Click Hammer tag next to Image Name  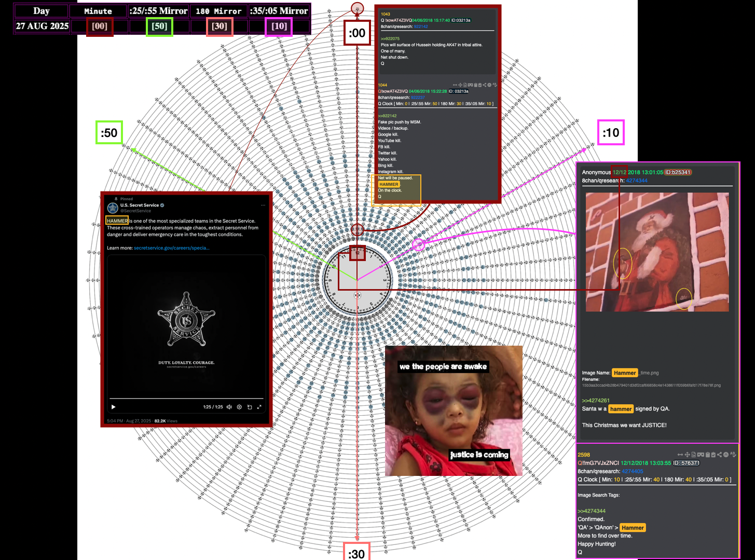(x=625, y=373)
